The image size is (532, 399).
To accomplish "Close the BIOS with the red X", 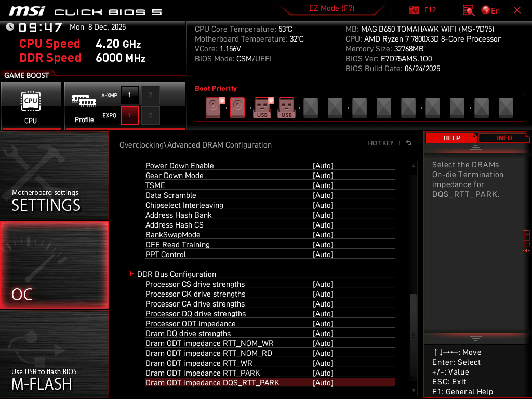I will 517,10.
